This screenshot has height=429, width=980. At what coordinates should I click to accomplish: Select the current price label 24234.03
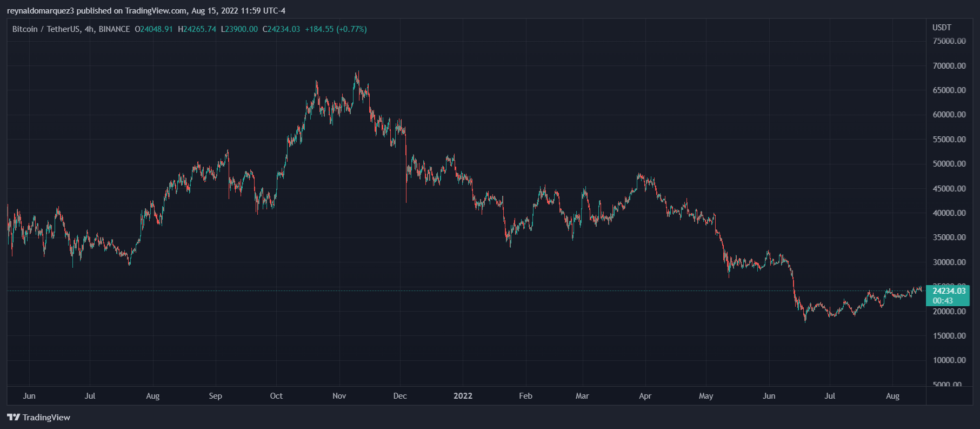coord(944,290)
